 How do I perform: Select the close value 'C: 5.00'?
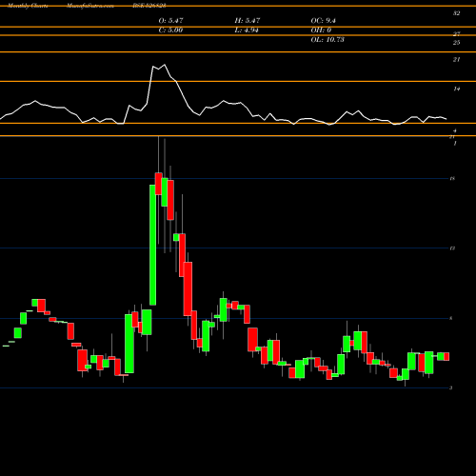pos(170,30)
